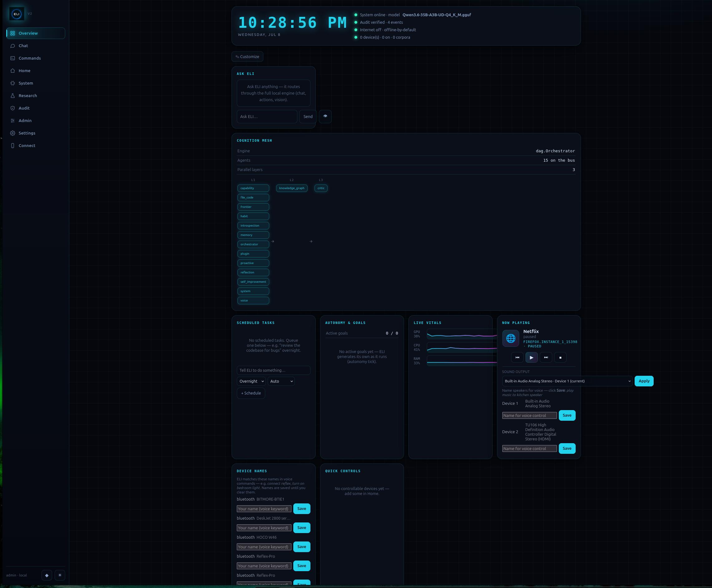Select the self_improvement agent chip
Image resolution: width=712 pixels, height=588 pixels.
point(253,282)
